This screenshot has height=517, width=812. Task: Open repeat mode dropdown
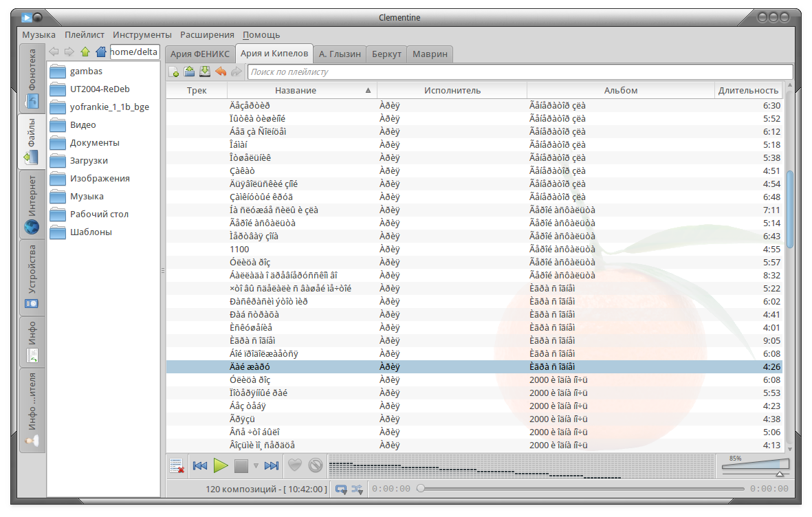[x=341, y=489]
